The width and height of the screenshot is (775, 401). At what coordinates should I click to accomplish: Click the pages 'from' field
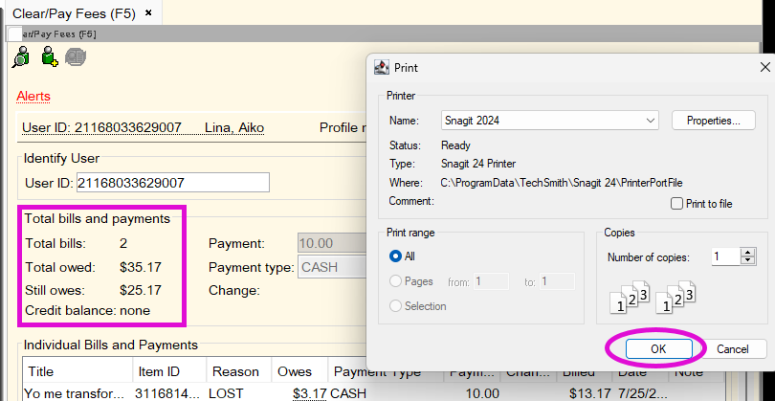pos(491,282)
